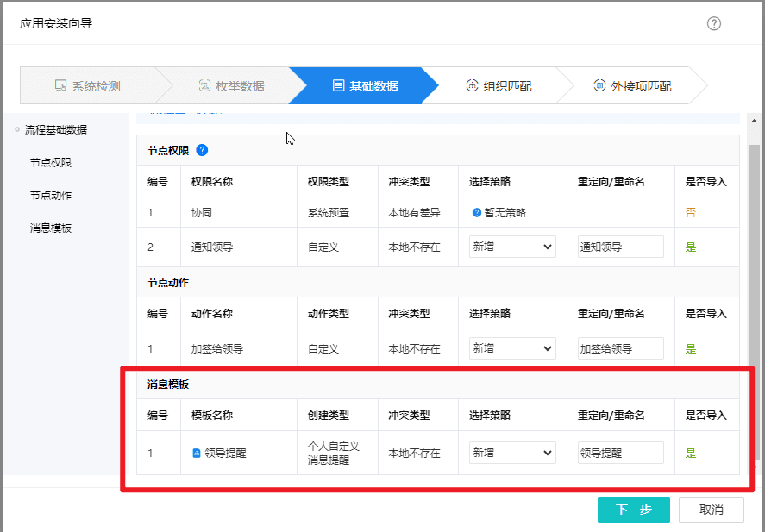Click the blue question icon beside 暂无策略
This screenshot has height=532, width=765.
pyautogui.click(x=477, y=213)
